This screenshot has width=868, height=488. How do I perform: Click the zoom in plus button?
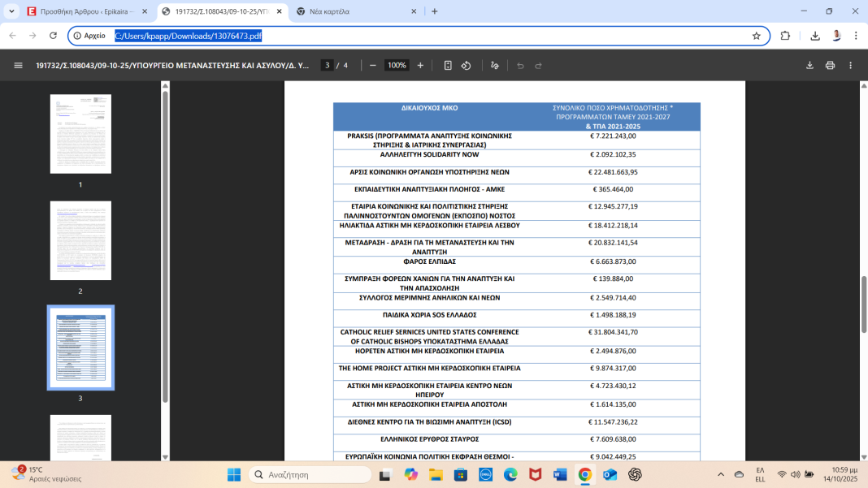pyautogui.click(x=420, y=65)
